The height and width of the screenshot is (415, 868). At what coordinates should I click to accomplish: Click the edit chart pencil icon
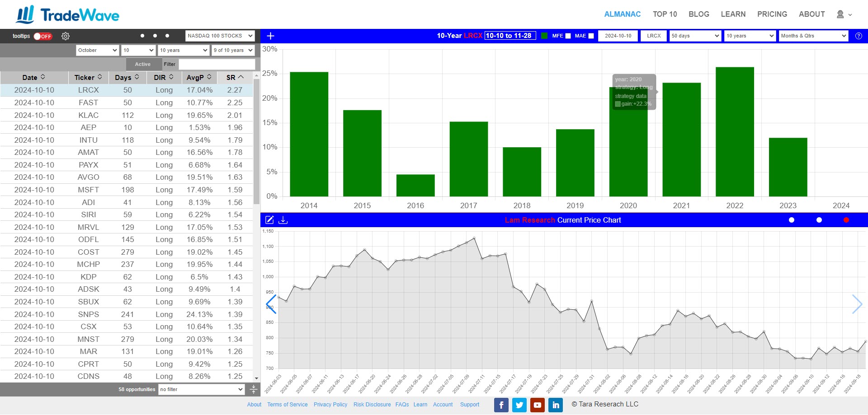click(x=269, y=220)
